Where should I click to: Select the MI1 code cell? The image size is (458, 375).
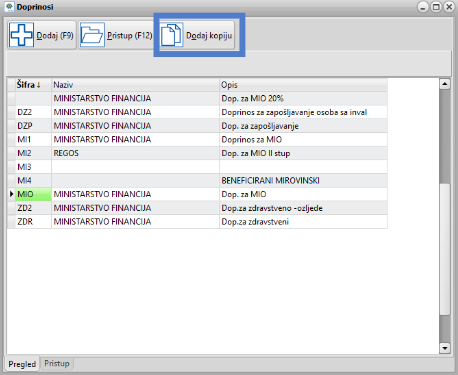(33, 140)
